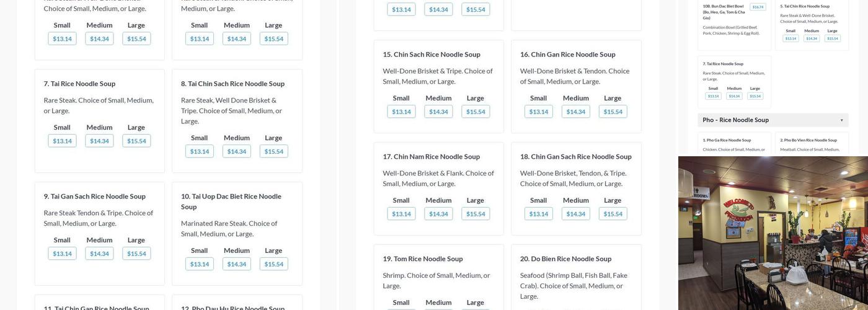The width and height of the screenshot is (868, 310).
Task: Add Large $15.54 for 15. Chin Sach soup
Action: click(x=476, y=112)
